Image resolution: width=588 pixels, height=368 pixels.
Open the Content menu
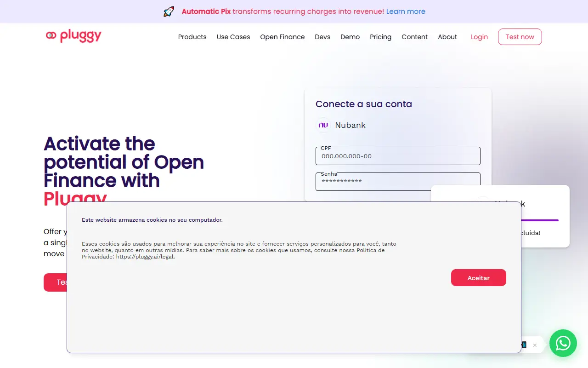415,37
